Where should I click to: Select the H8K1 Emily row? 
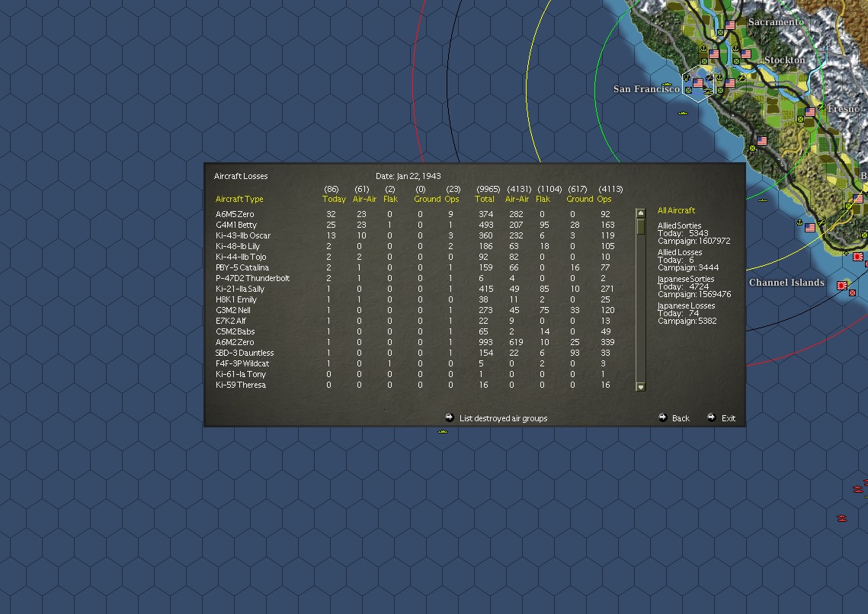[415, 299]
